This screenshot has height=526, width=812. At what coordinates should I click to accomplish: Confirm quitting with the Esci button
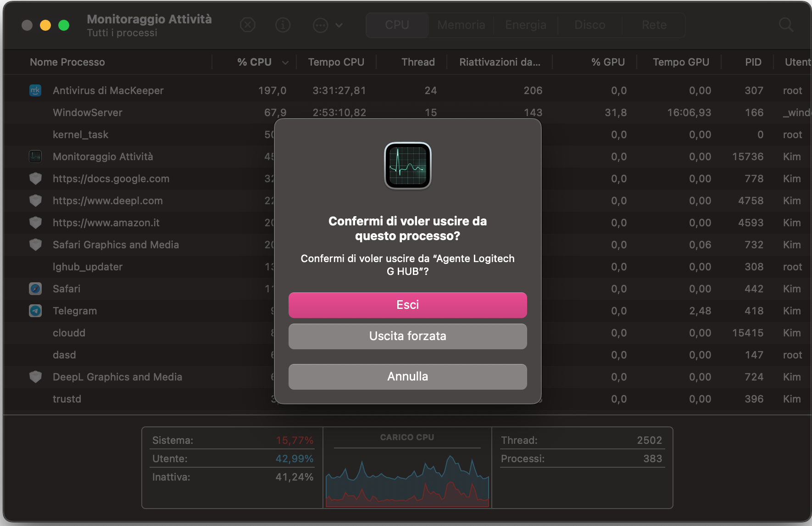pyautogui.click(x=408, y=305)
